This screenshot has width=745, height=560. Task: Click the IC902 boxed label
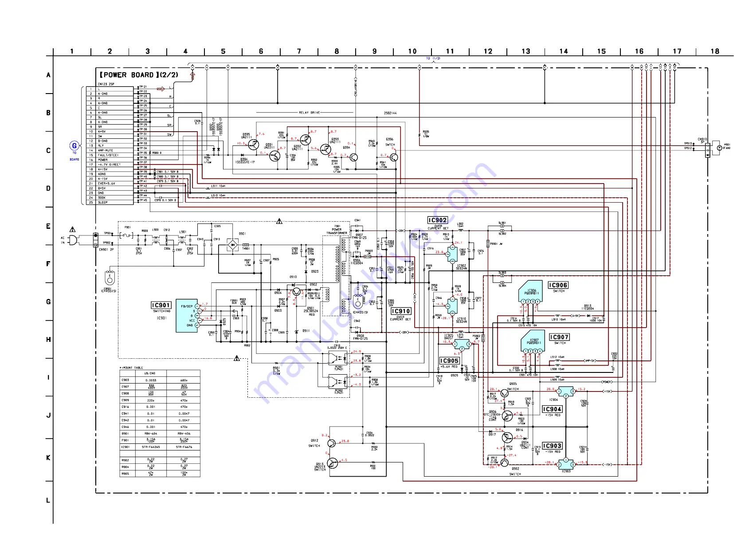[438, 220]
